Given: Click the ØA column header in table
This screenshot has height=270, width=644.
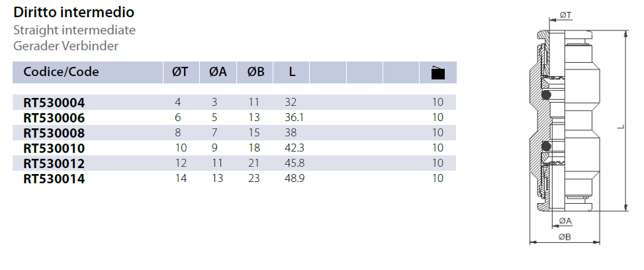Looking at the screenshot, I should pos(218,71).
